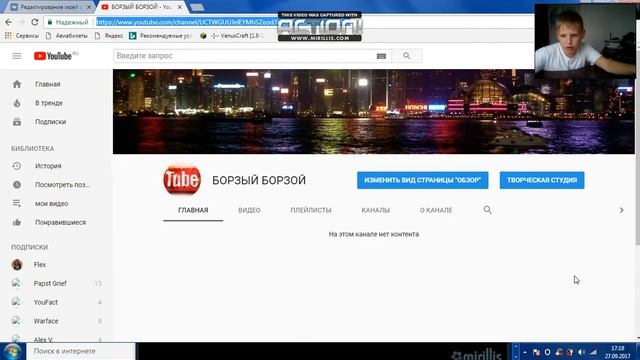This screenshot has width=640, height=360.
Task: Click the volume speaker tray icon
Action: pos(581,352)
